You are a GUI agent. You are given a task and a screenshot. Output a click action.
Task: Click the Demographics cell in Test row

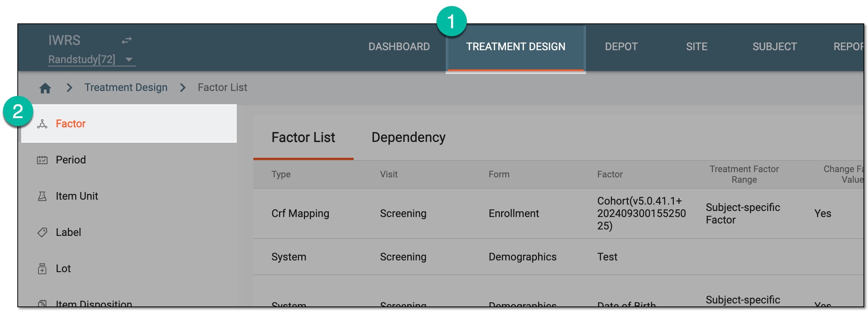click(x=522, y=257)
